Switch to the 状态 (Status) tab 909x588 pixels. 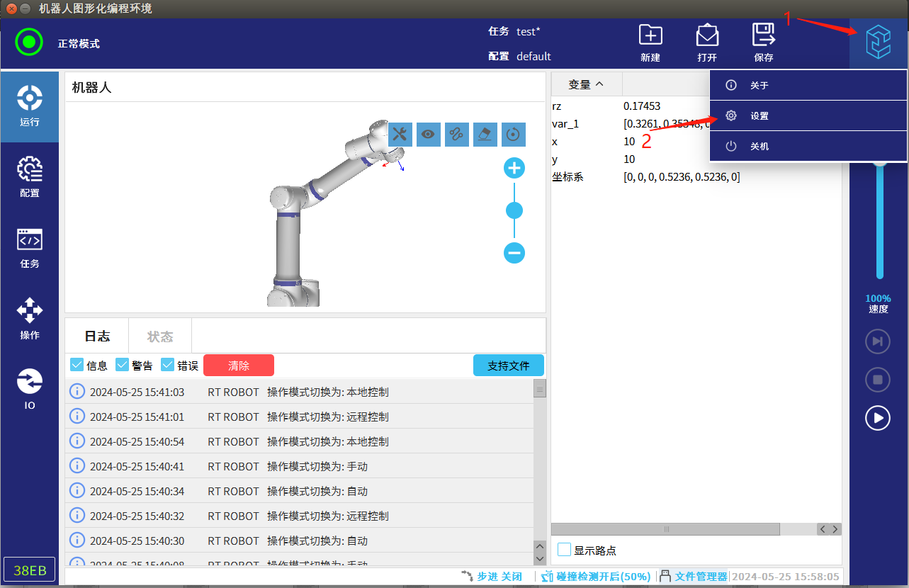160,337
